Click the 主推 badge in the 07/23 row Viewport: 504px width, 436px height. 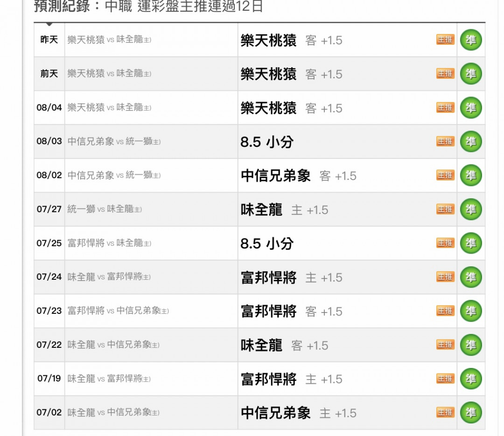coord(445,311)
